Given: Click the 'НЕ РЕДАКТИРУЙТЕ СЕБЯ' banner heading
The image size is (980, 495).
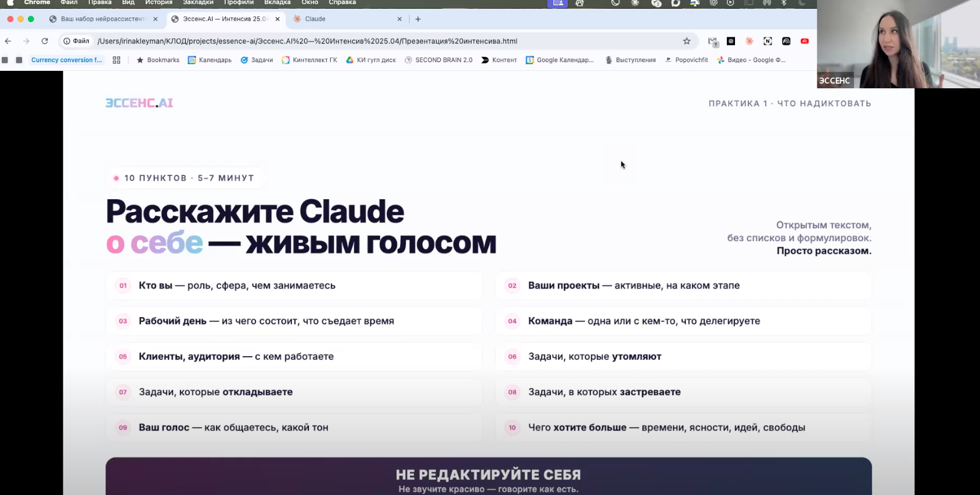Looking at the screenshot, I should point(488,475).
